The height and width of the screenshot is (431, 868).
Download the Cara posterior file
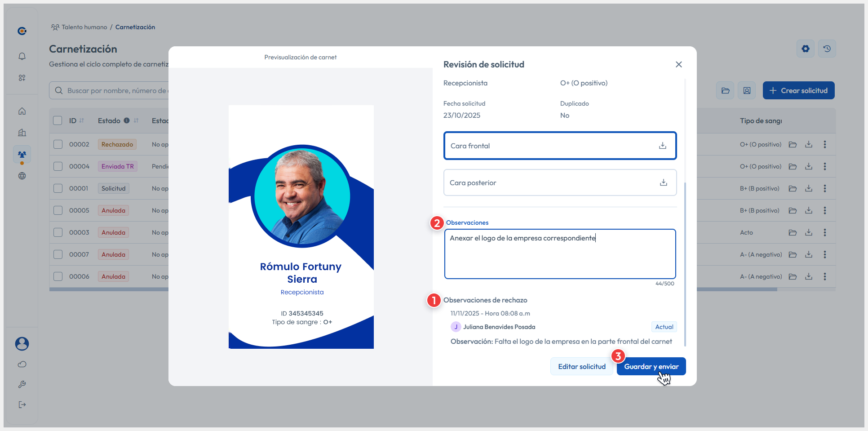point(663,182)
